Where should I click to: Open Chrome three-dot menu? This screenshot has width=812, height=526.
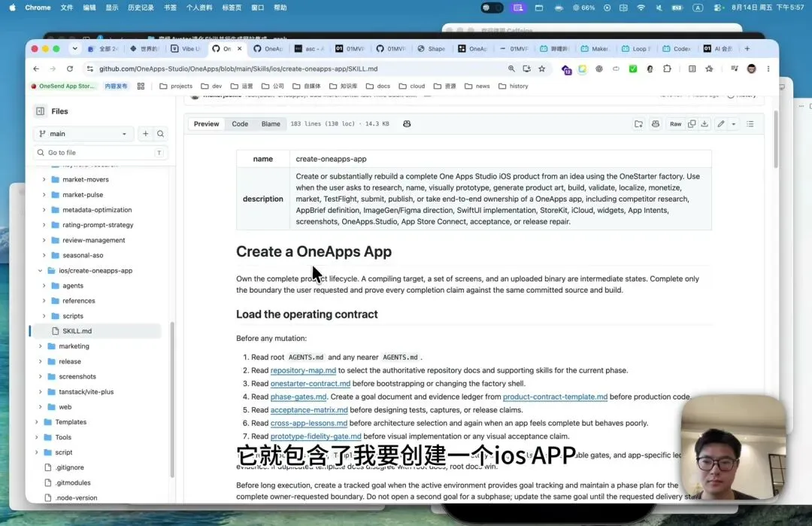coord(768,68)
